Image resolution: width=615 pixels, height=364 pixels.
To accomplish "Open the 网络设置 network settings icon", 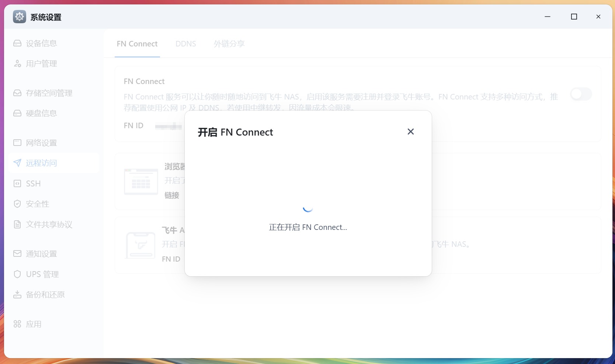I will click(17, 143).
